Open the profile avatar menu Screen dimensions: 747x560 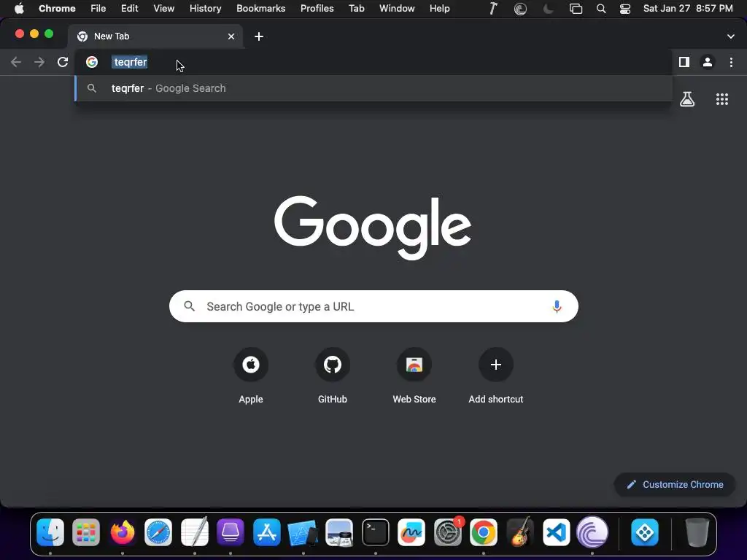coord(708,62)
